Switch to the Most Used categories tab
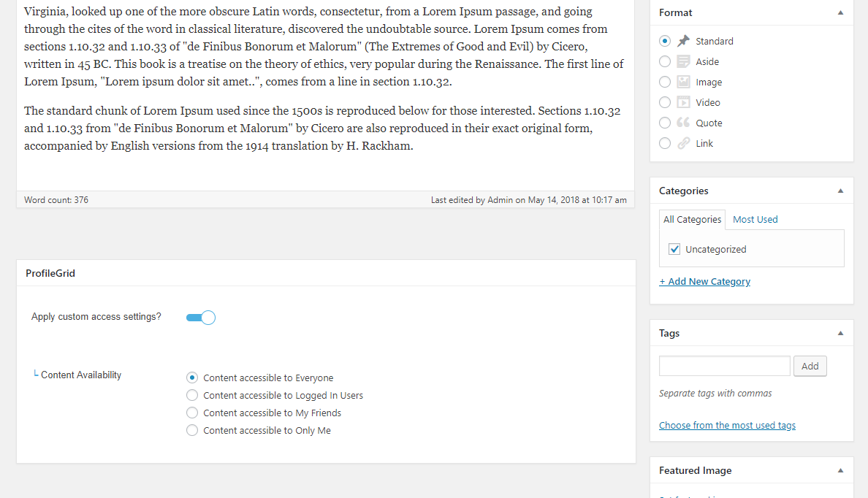The width and height of the screenshot is (868, 498). [755, 219]
